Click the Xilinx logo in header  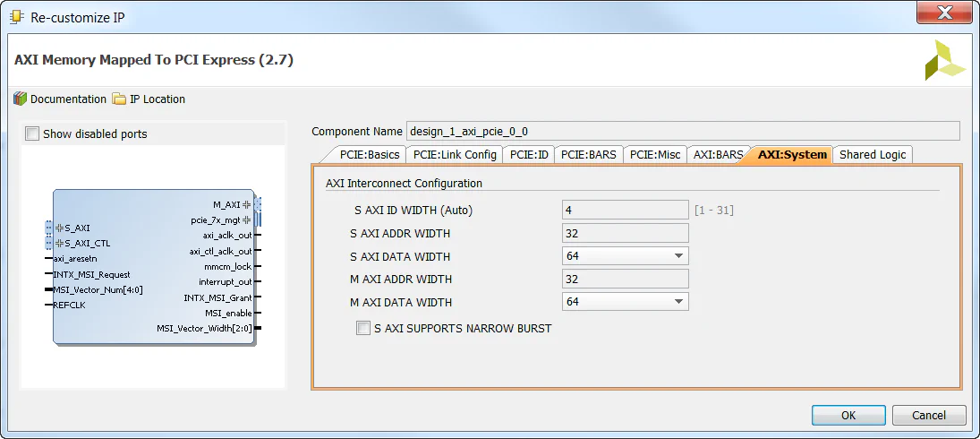tap(945, 60)
